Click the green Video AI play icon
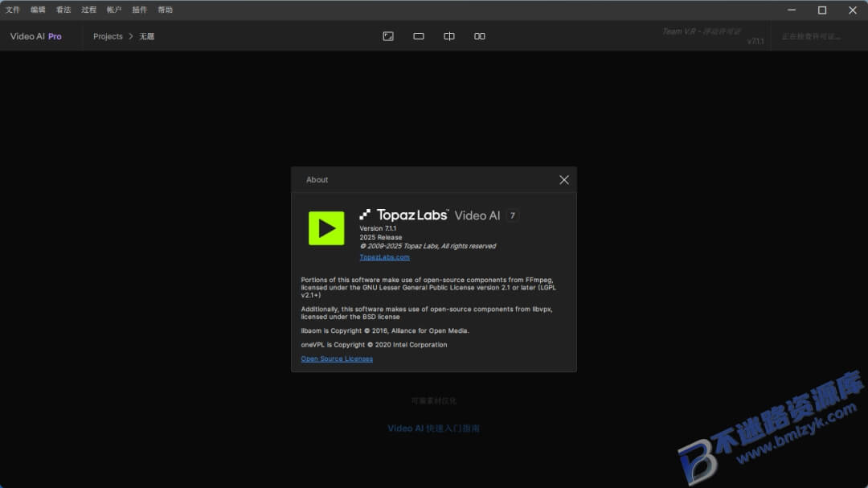 click(326, 228)
